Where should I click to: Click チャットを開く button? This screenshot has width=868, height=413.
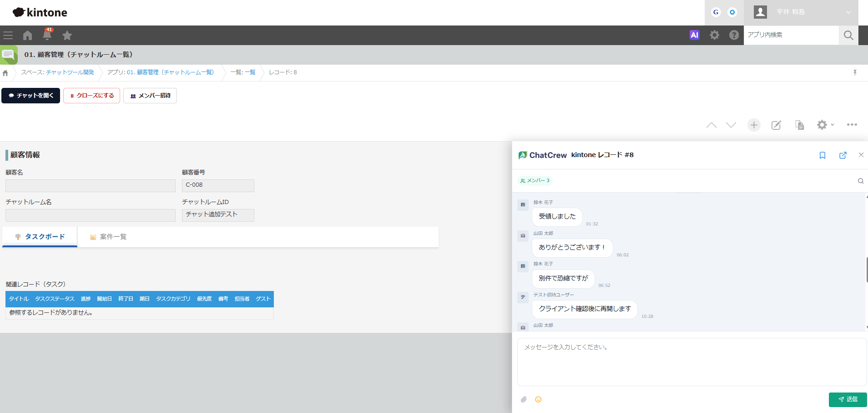tap(30, 96)
